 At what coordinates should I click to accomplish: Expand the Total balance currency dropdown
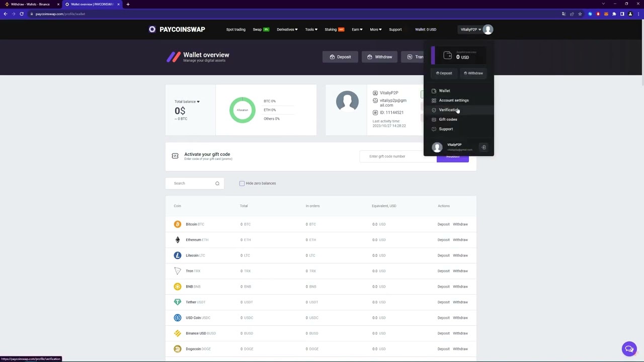187,102
